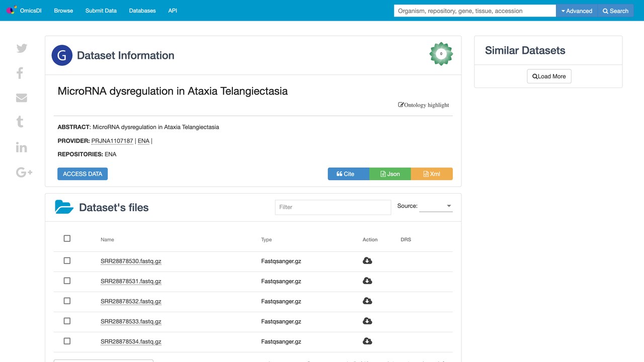The image size is (644, 362).
Task: Download SRR28878532.fastq.gz via cloud icon
Action: click(367, 301)
